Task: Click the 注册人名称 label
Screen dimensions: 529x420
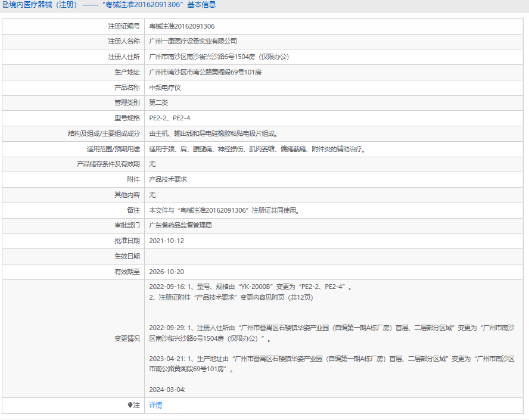Action: (x=124, y=41)
